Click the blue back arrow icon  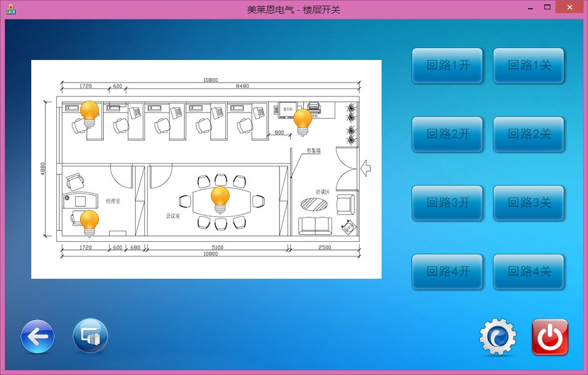tap(38, 337)
